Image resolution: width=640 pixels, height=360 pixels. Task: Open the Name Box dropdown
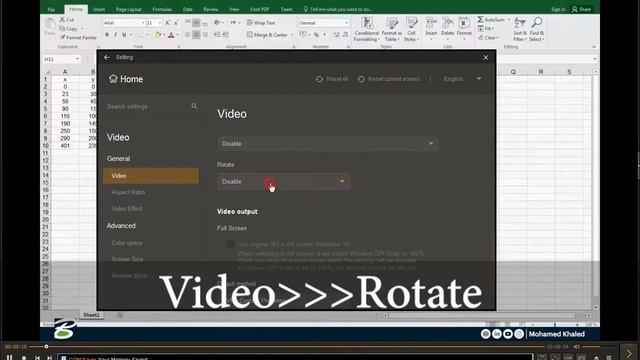pyautogui.click(x=78, y=59)
